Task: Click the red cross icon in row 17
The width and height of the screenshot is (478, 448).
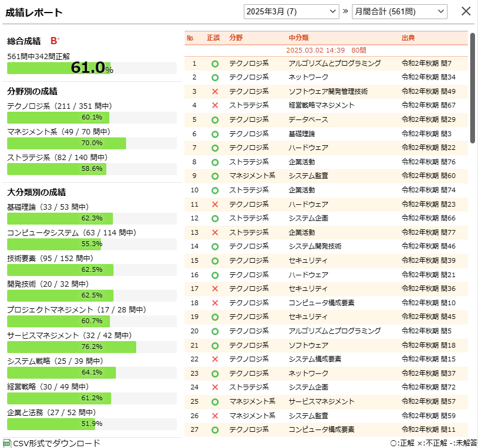Action: 215,289
